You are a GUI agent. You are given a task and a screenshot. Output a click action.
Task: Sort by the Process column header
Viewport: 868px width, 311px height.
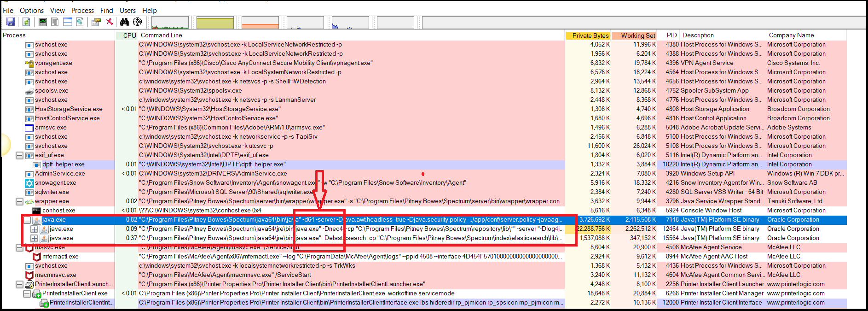(58, 35)
